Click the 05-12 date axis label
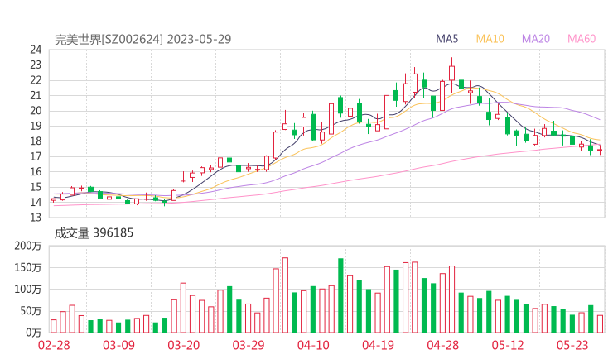Viewport: 613px width, 364px height. point(508,345)
